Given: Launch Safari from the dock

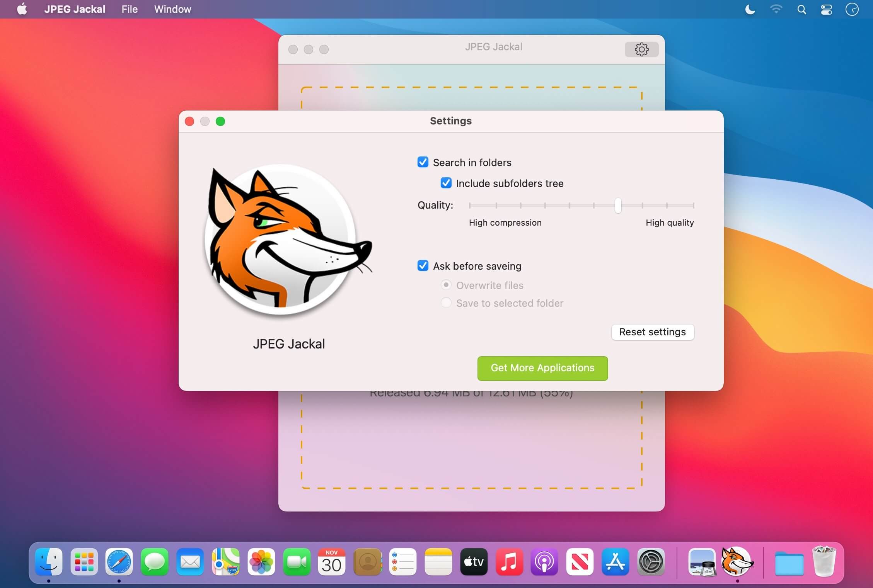Looking at the screenshot, I should [119, 562].
